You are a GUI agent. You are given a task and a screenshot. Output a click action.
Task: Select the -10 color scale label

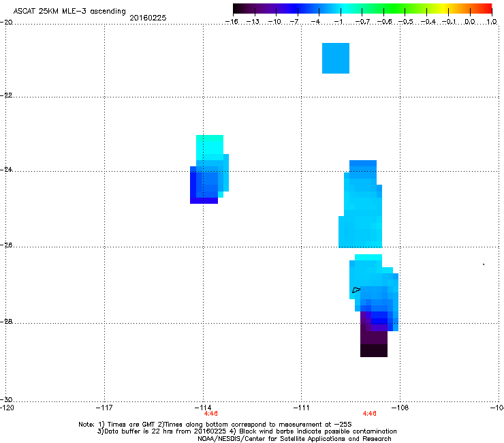[274, 22]
